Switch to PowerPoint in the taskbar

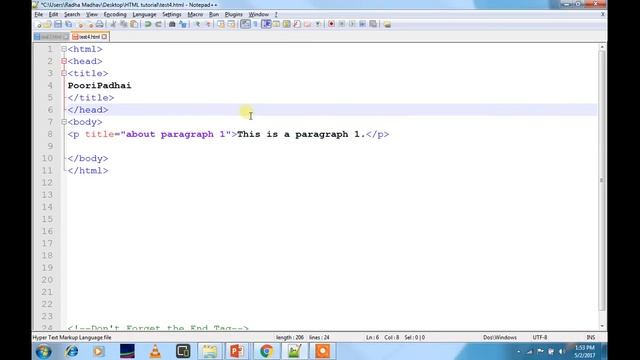[x=237, y=351]
